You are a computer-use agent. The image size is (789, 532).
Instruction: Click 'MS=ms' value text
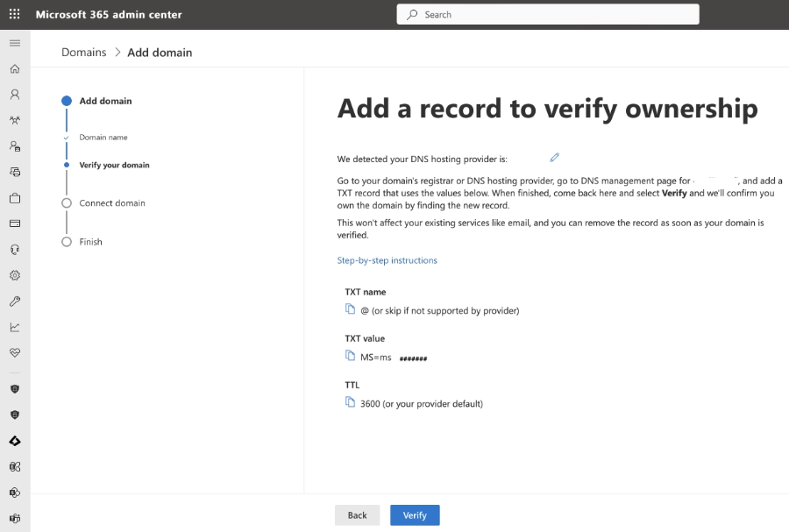click(x=376, y=358)
